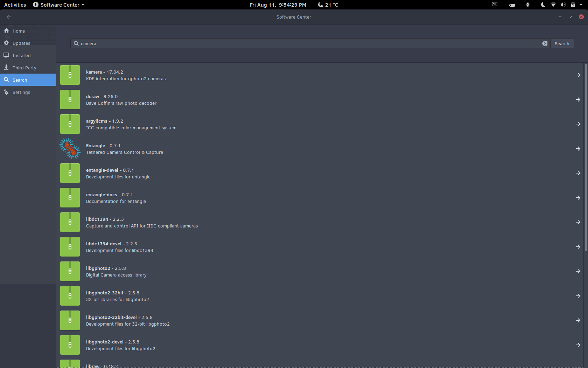This screenshot has height=368, width=588.
Task: Open the Activities overview
Action: click(x=15, y=5)
